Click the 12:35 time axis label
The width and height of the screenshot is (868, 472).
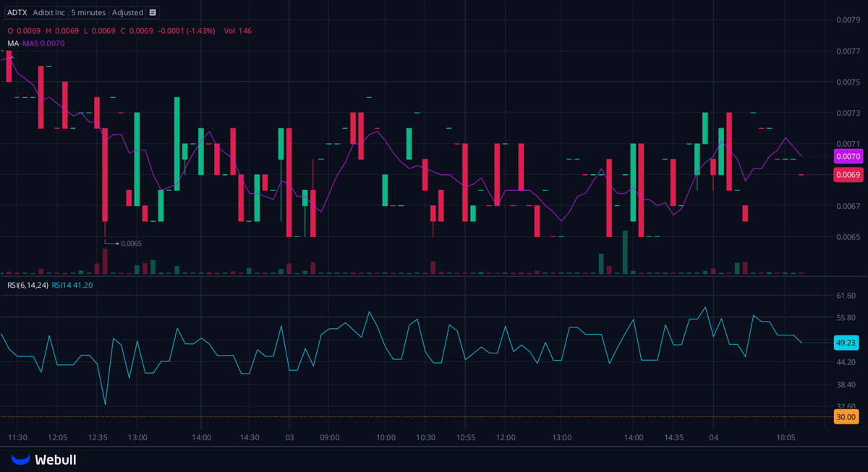(98, 437)
